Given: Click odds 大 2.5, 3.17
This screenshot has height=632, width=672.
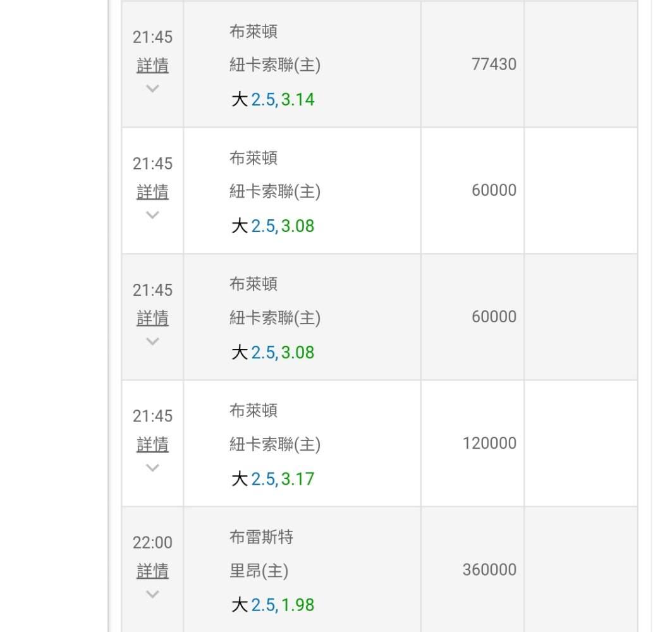Looking at the screenshot, I should 272,478.
